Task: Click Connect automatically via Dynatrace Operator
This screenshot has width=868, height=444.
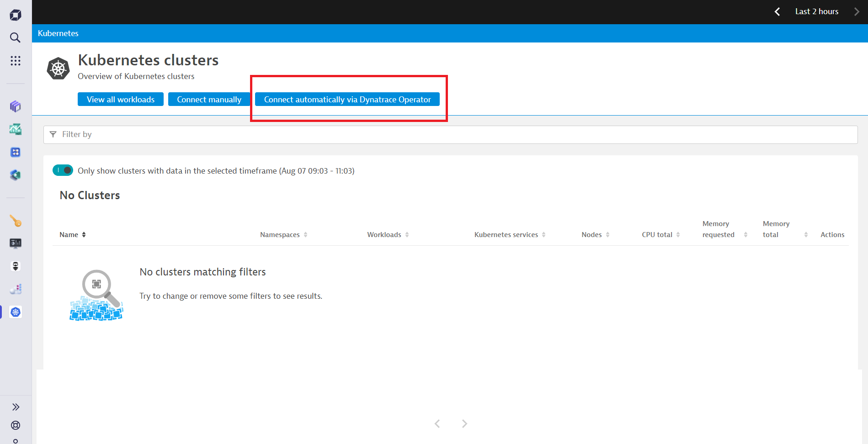Action: (347, 100)
